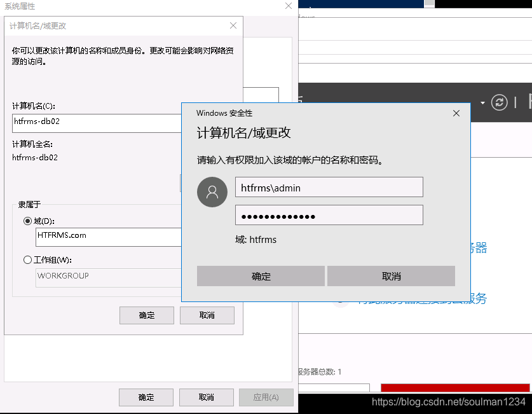
Task: Select the 域(D) radio button
Action: point(27,221)
